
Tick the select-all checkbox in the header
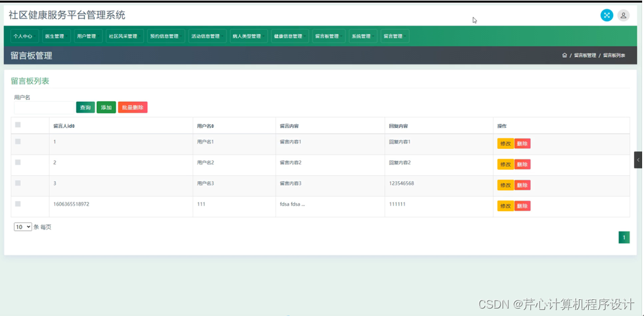pyautogui.click(x=17, y=125)
